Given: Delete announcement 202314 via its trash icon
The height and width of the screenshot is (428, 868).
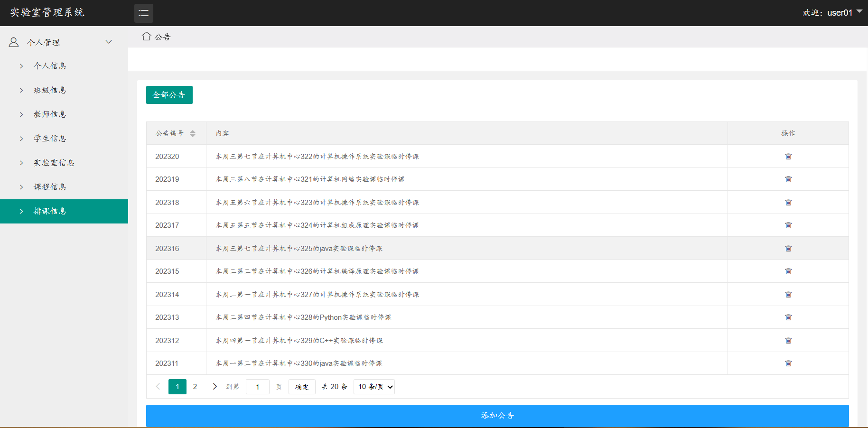Looking at the screenshot, I should (x=788, y=295).
